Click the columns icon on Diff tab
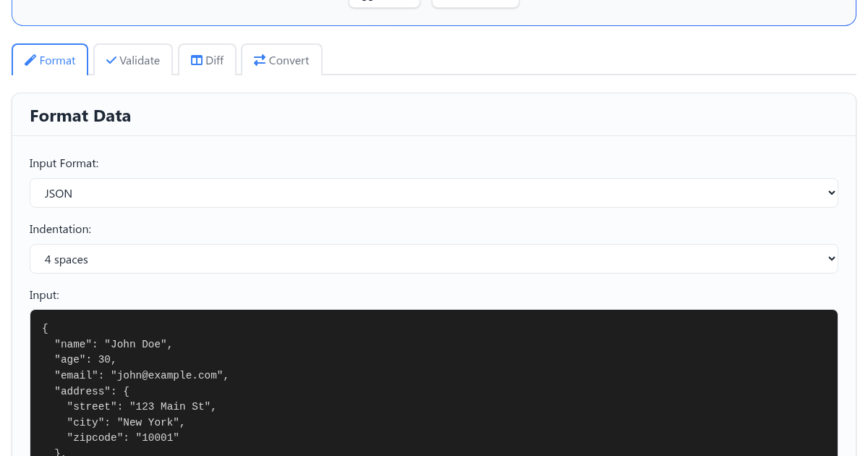The image size is (868, 456). (x=197, y=60)
